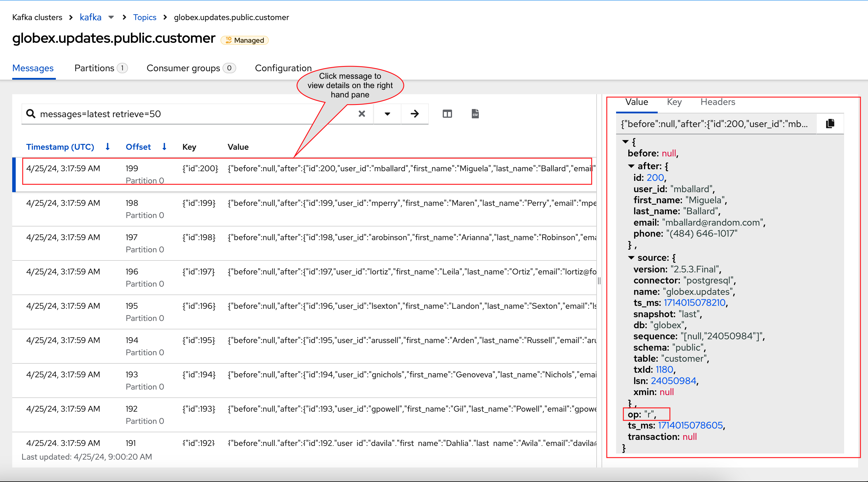This screenshot has width=868, height=482.
Task: Click the download/export messages icon
Action: click(475, 114)
